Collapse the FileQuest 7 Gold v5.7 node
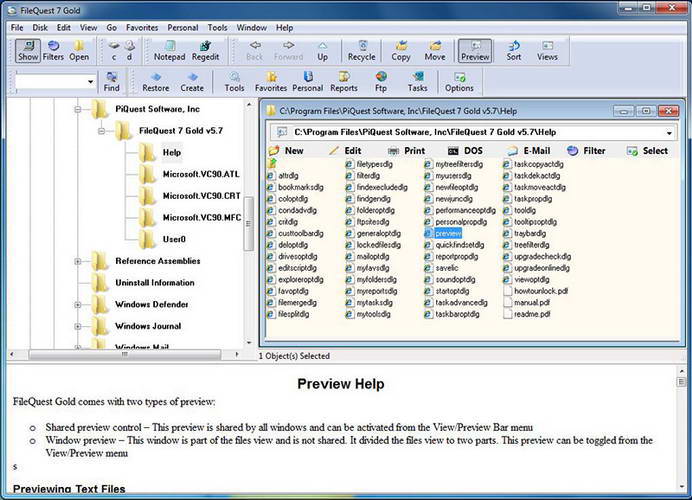The width and height of the screenshot is (692, 500). [x=102, y=131]
